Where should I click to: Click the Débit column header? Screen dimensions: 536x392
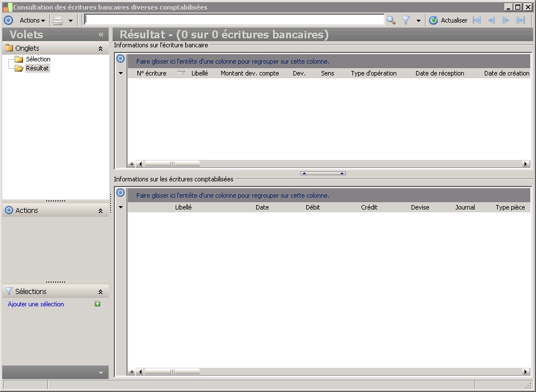(313, 207)
